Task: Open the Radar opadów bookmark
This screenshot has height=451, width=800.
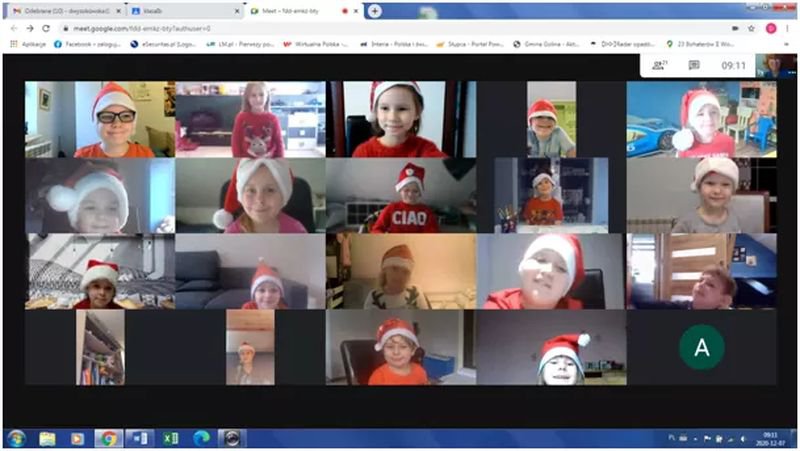Action: coord(622,44)
